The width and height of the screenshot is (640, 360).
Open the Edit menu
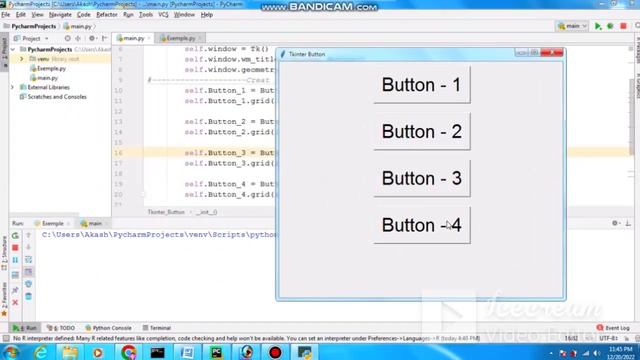21,15
